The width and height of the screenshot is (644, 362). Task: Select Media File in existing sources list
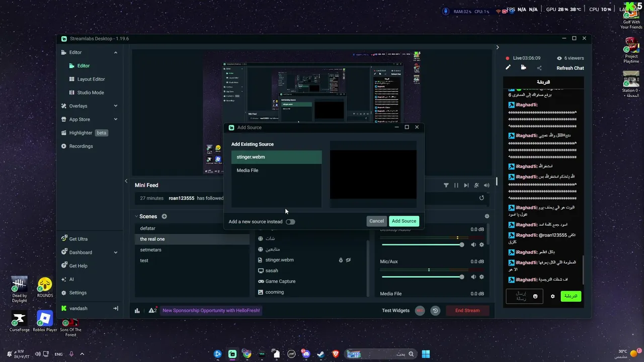coord(276,170)
